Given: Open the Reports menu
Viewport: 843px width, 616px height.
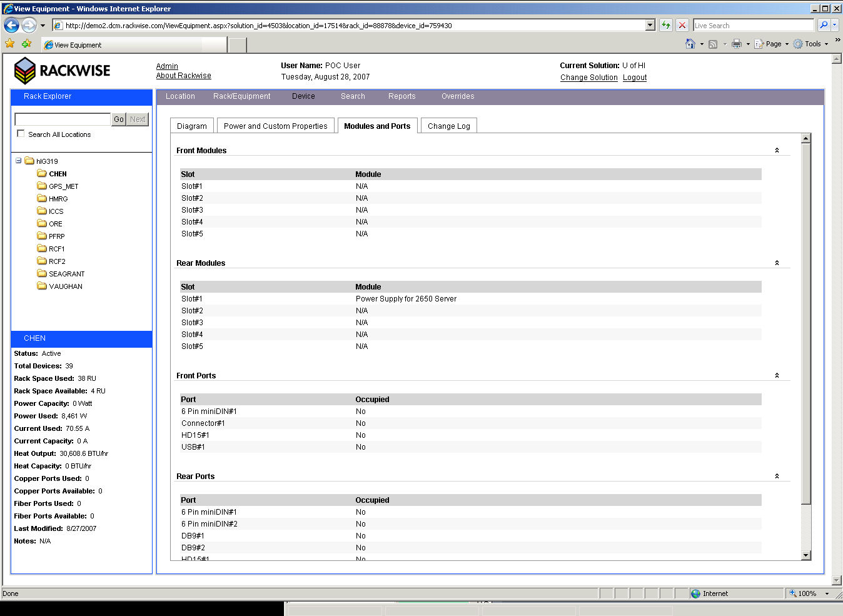Looking at the screenshot, I should tap(401, 96).
